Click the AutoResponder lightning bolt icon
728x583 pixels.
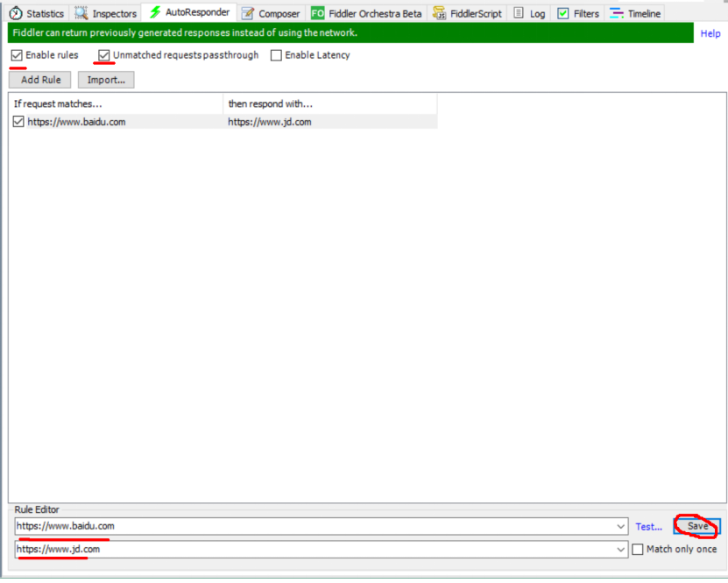point(155,12)
